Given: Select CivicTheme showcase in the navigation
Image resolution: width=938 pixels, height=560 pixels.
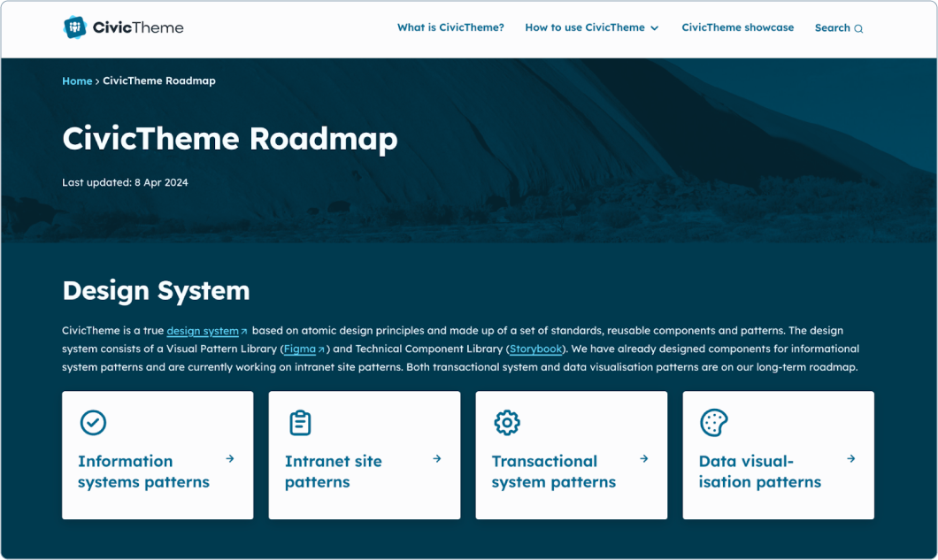Looking at the screenshot, I should click(x=737, y=27).
